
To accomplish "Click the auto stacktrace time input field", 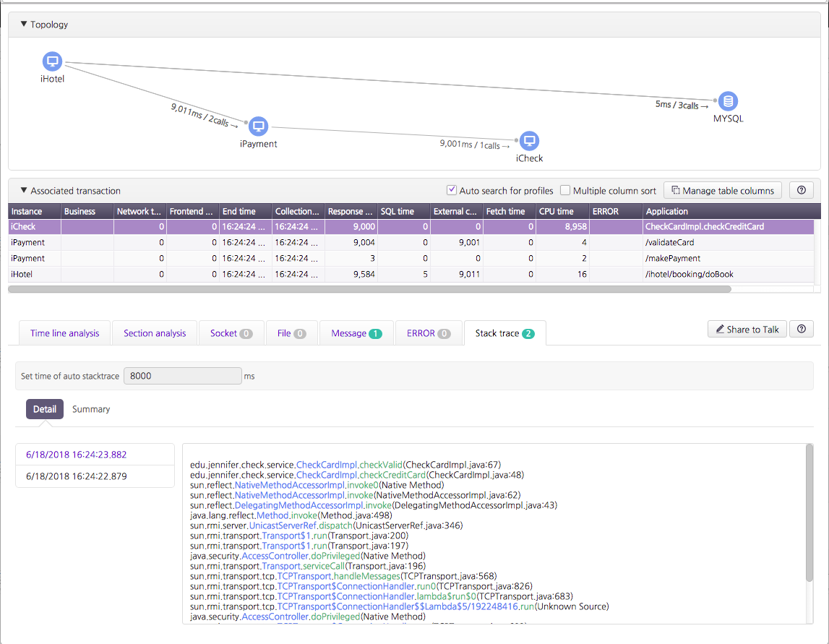I will pos(182,375).
